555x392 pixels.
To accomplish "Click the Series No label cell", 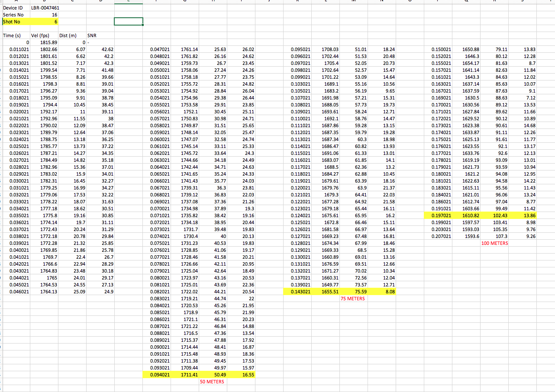I will (13, 15).
